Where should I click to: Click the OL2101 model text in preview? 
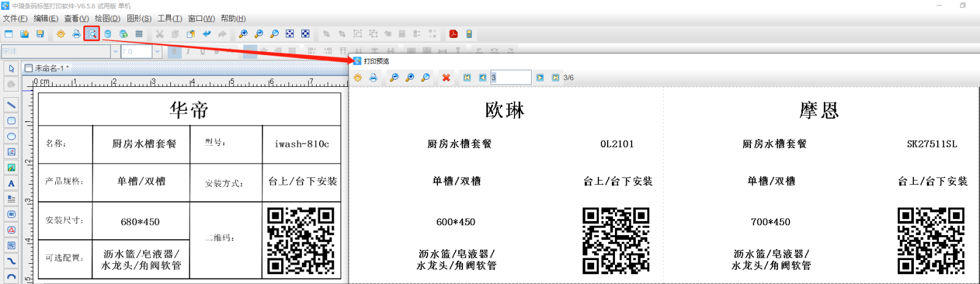click(x=617, y=144)
